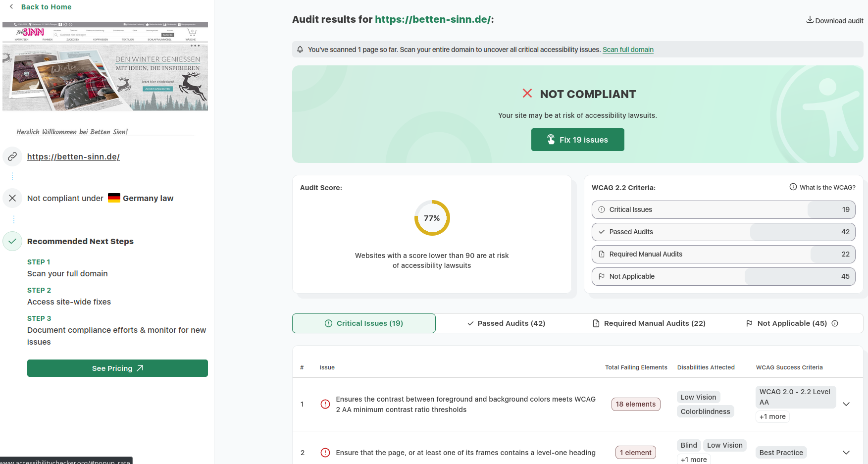Image resolution: width=868 pixels, height=464 pixels.
Task: Click the 77% audit score progress ring
Action: coord(432,218)
